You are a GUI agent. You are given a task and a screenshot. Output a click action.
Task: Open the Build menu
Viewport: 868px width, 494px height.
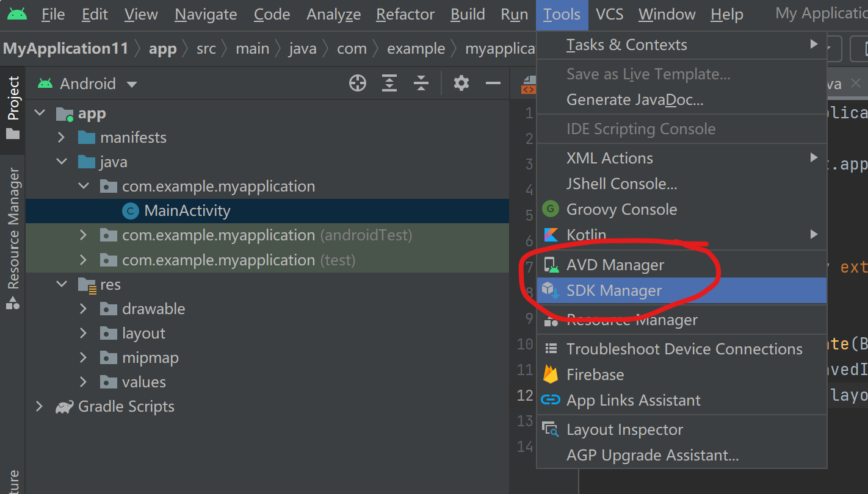(468, 15)
